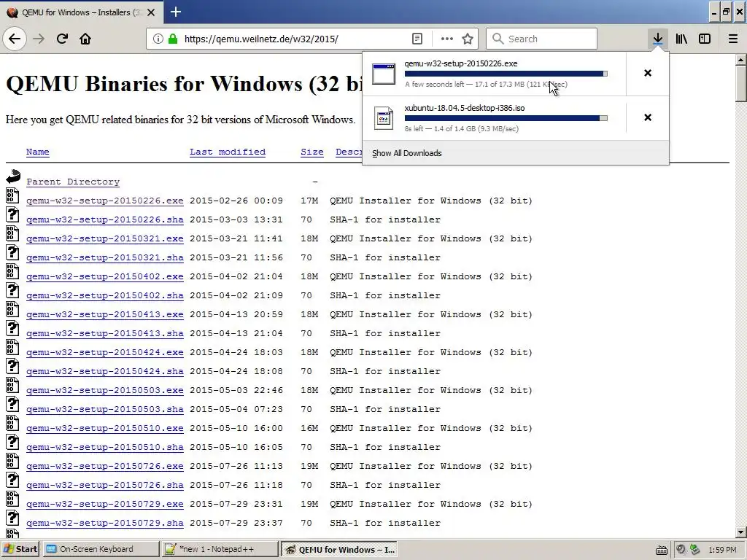Click binary icon beside qemu-w32-setup-20150510.exe
This screenshot has width=747, height=560.
pos(12,423)
